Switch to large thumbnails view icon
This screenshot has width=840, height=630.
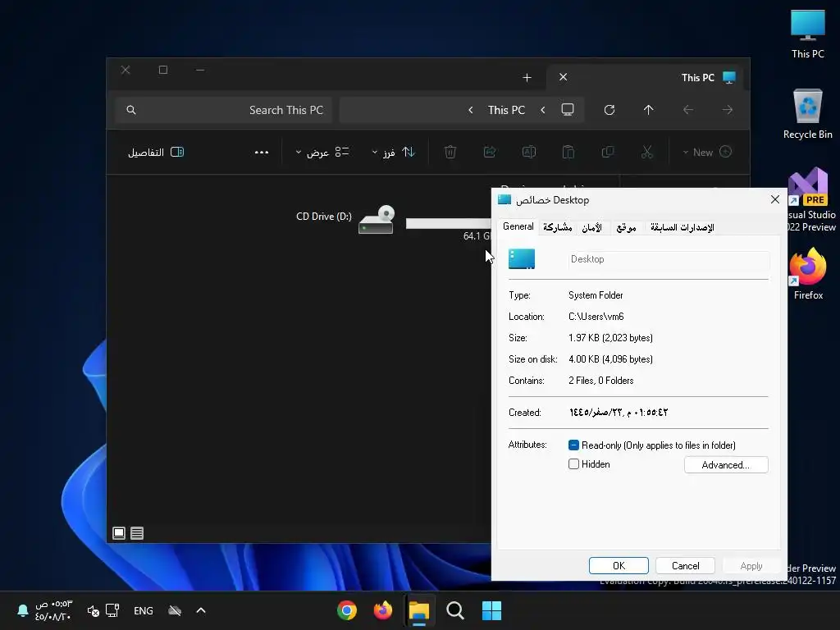[119, 533]
